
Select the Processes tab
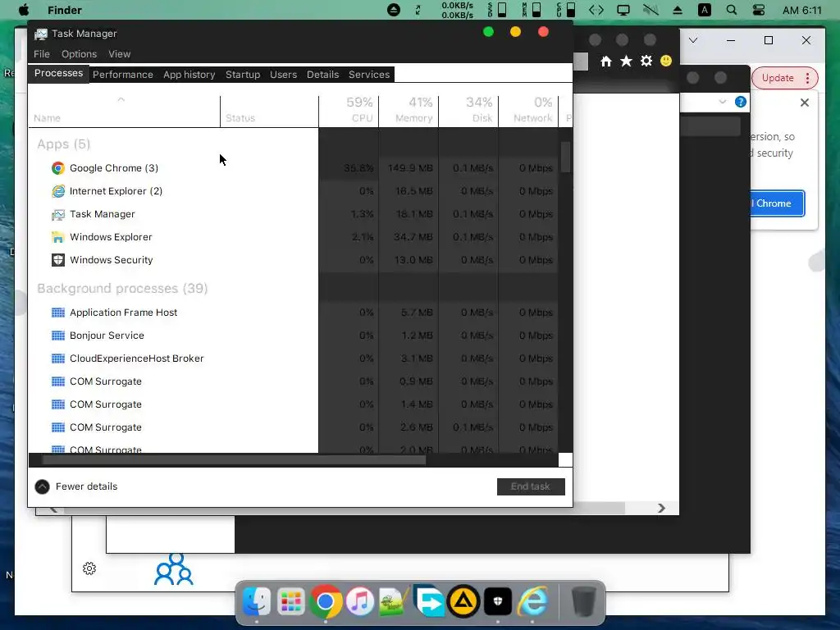[x=58, y=73]
